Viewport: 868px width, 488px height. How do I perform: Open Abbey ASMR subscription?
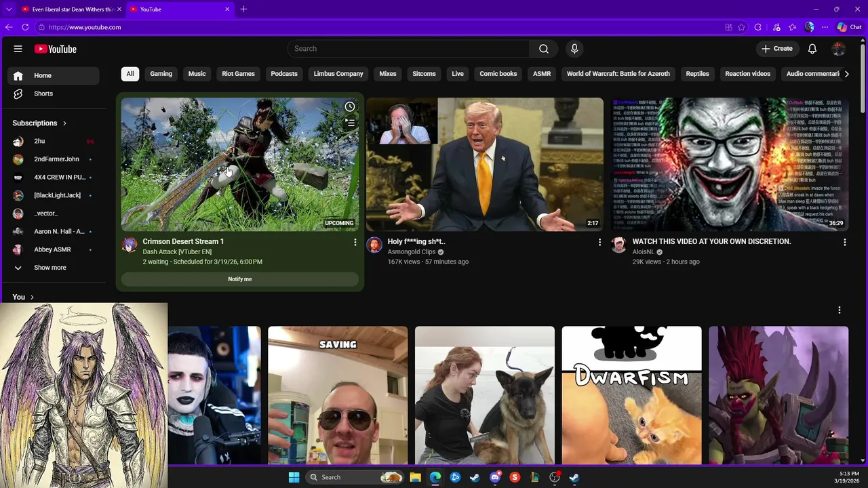point(54,249)
